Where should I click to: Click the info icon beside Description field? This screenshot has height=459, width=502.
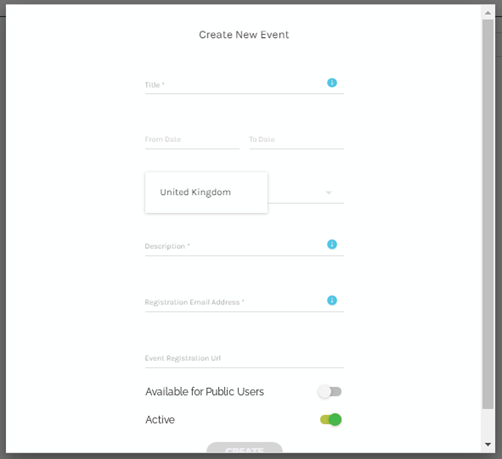(332, 244)
